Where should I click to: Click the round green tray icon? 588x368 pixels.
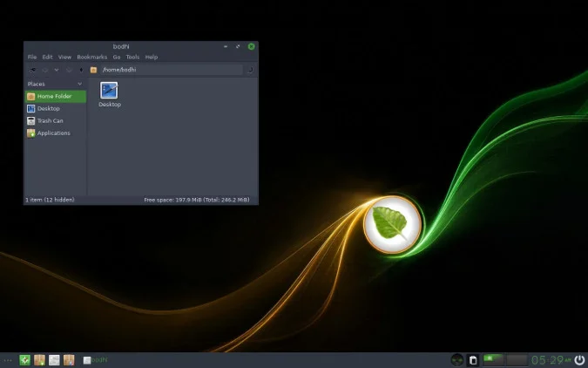pyautogui.click(x=457, y=359)
